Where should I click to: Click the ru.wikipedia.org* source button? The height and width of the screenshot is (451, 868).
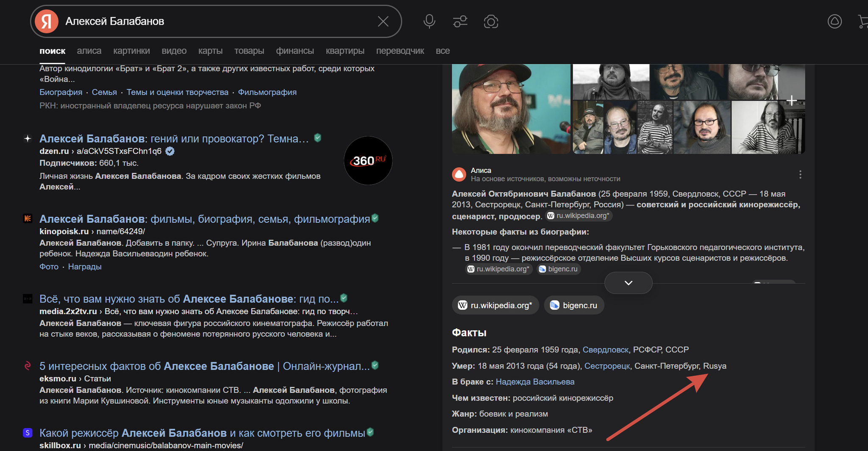[x=495, y=305]
